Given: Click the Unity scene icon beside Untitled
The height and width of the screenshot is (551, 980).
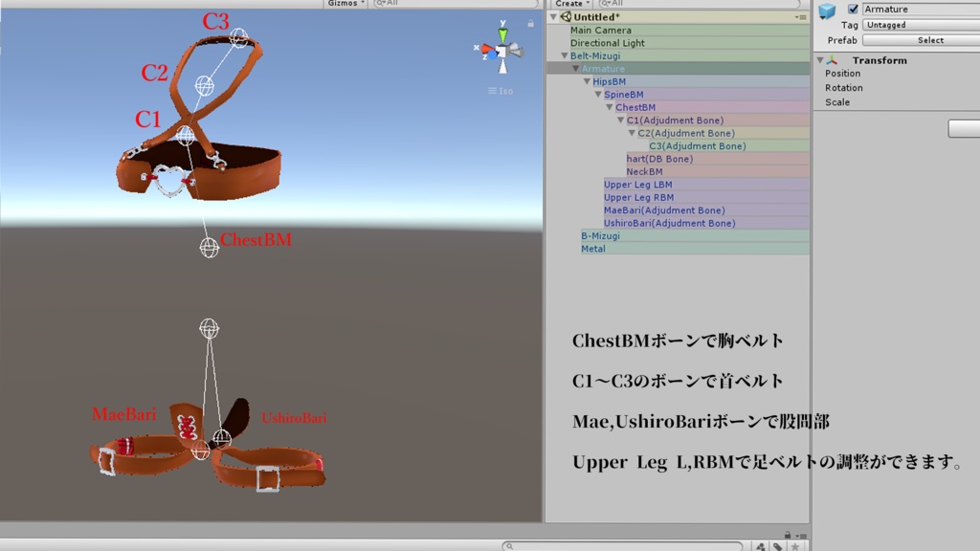Looking at the screenshot, I should 566,17.
